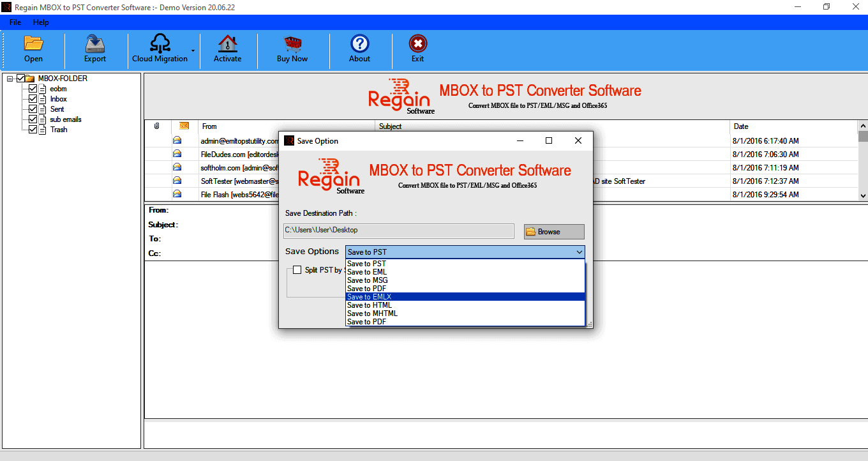Select the Trash folder in tree
The width and height of the screenshot is (868, 461).
point(59,130)
